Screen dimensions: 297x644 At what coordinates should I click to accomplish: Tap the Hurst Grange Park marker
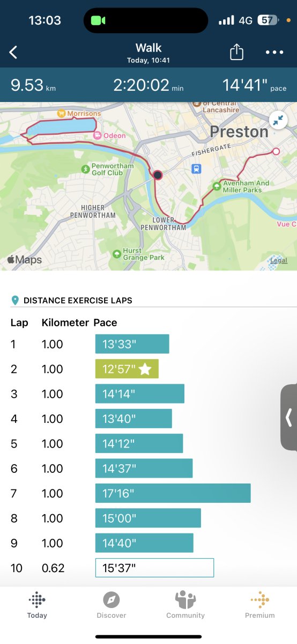[117, 254]
